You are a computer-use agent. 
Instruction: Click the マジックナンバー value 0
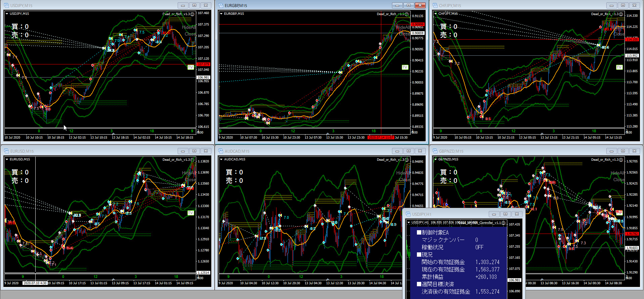(x=476, y=240)
